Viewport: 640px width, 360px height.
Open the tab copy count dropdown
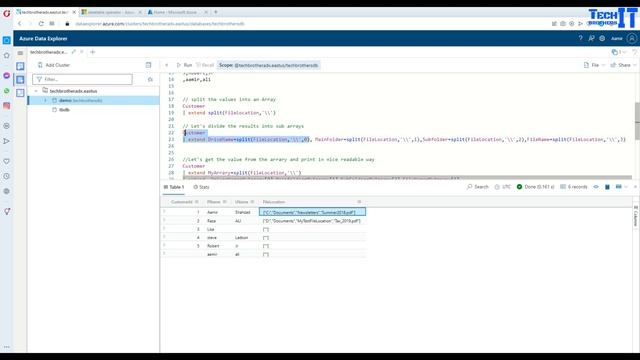(618, 52)
